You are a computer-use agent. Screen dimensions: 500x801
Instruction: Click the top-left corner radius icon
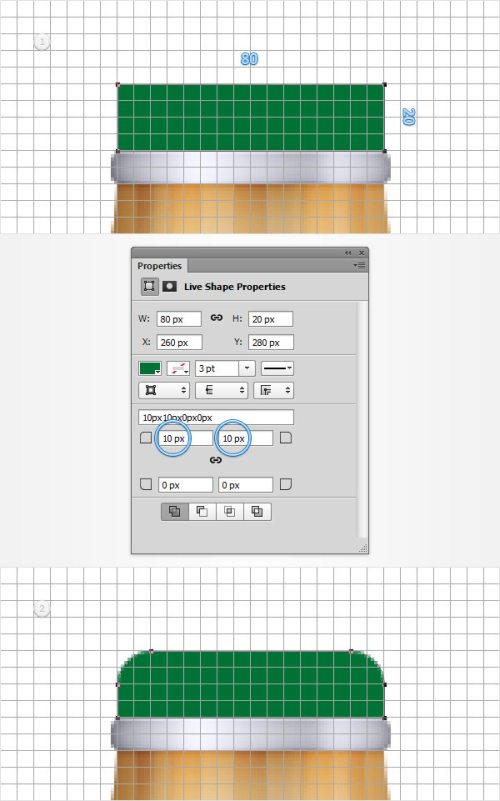point(146,438)
